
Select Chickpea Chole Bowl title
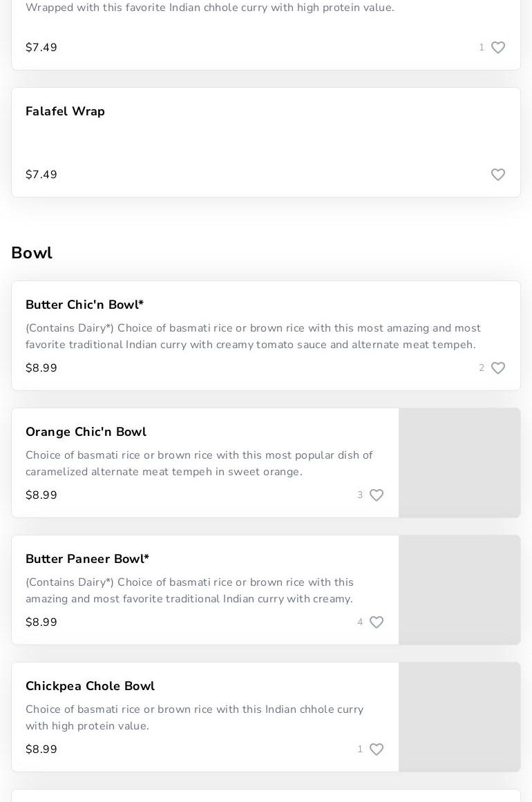(90, 686)
